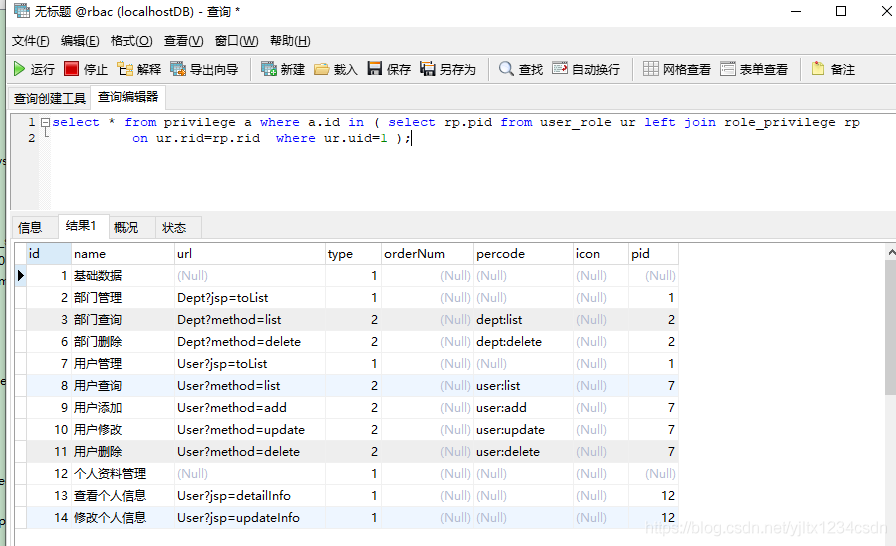896x546 pixels.
Task: Select the cell user:delete
Action: click(523, 452)
